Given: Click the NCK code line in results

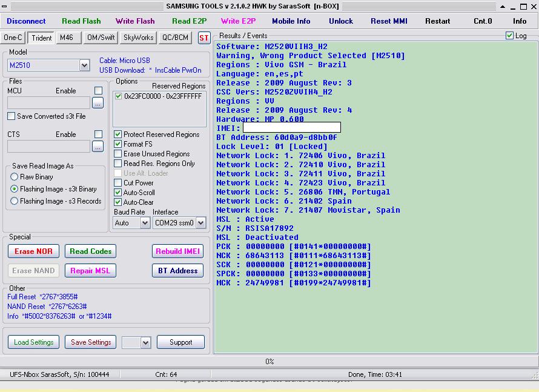Looking at the screenshot, I should 294,256.
